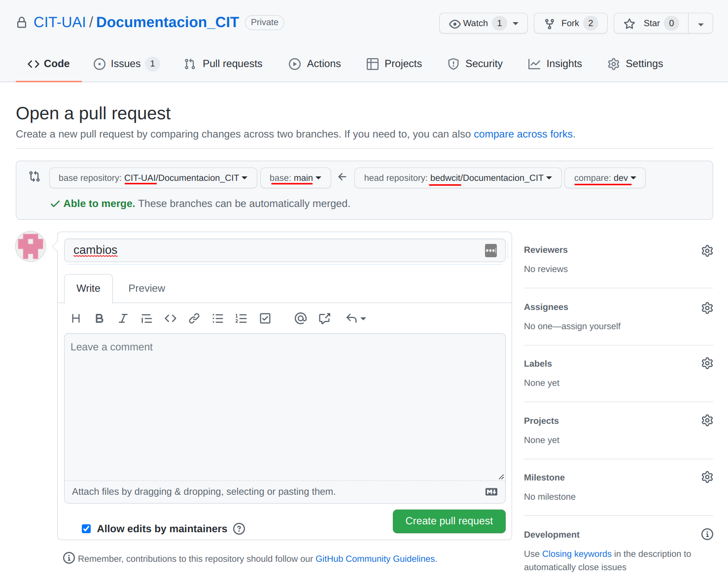Image resolution: width=728 pixels, height=580 pixels.
Task: Click the mention (@) icon
Action: [x=300, y=318]
